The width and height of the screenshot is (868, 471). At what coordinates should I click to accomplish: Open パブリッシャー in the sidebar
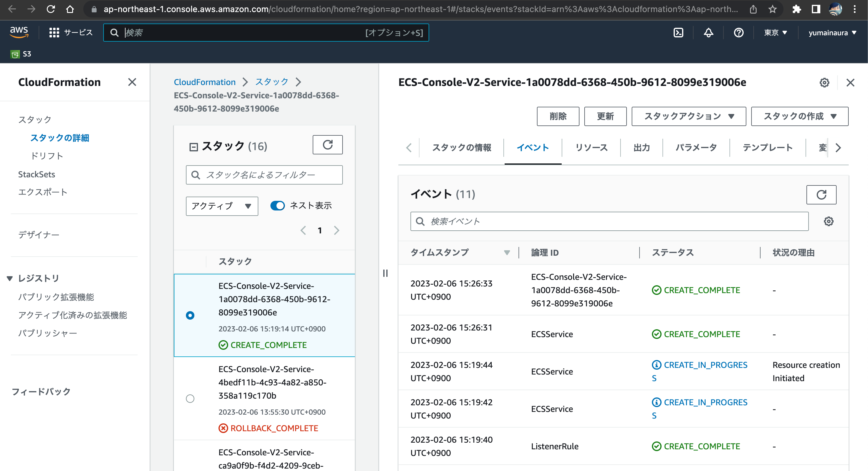coord(47,333)
